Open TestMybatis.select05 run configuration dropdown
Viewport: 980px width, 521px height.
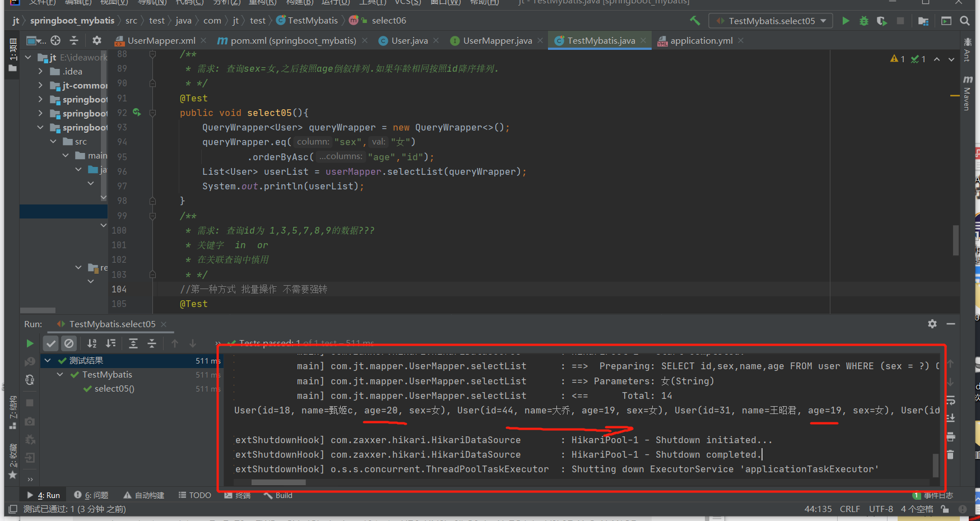click(x=771, y=21)
